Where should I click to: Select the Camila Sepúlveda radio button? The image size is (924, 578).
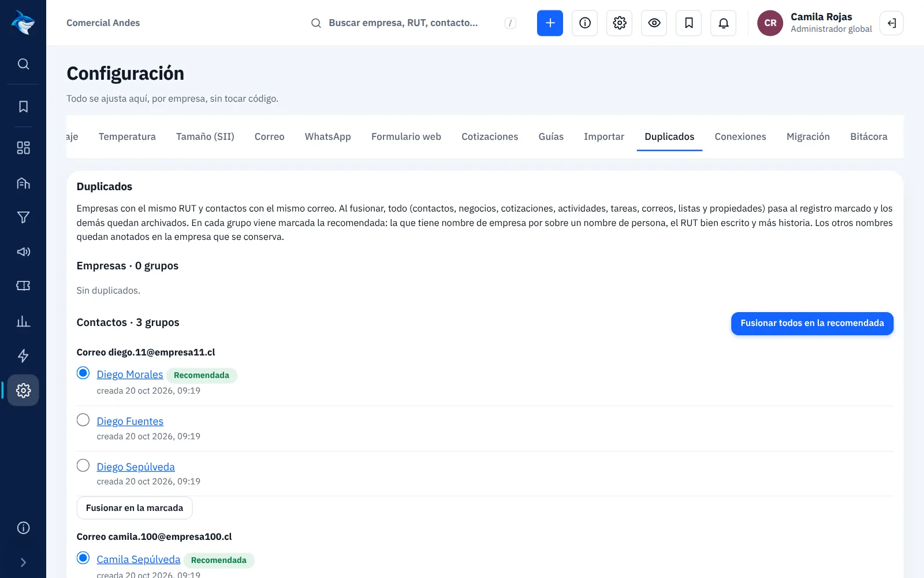click(83, 558)
